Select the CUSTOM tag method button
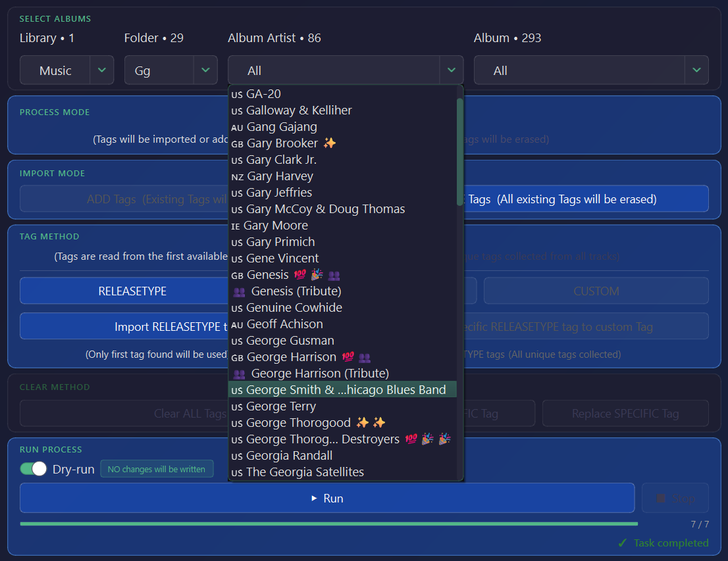728x561 pixels. 596,291
